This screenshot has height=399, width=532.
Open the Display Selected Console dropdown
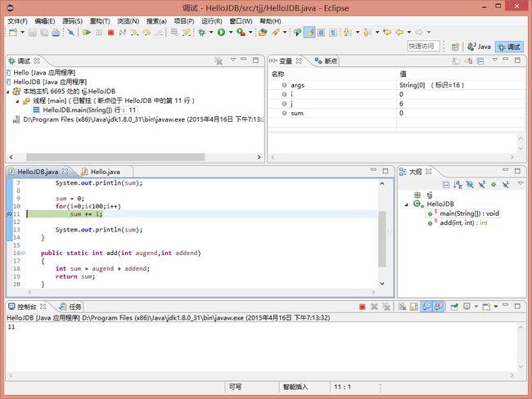click(476, 307)
